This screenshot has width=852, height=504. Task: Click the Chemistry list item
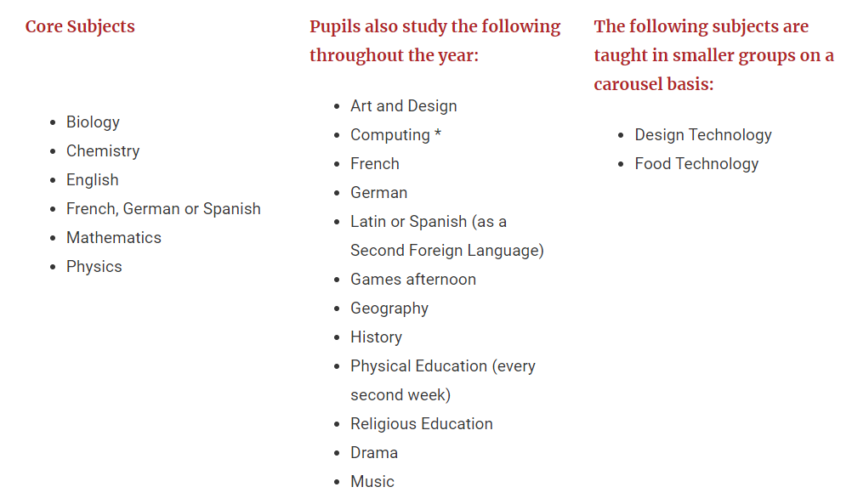[x=103, y=151]
